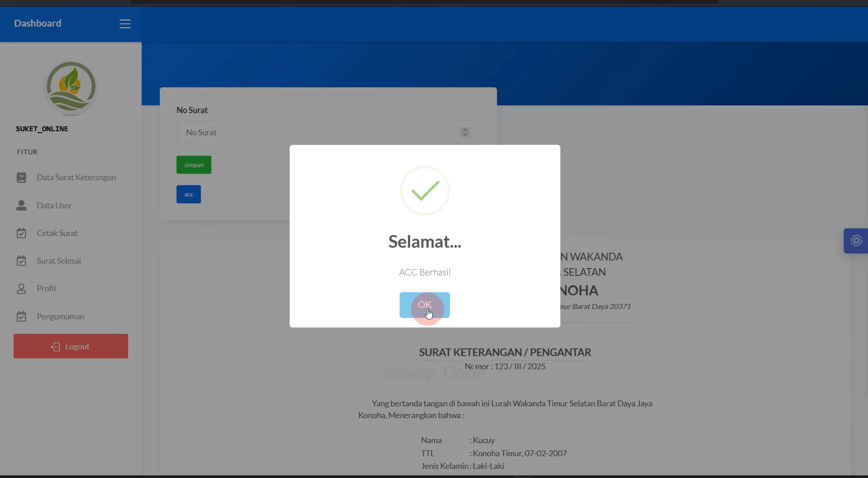Approve with the blue acc button
The height and width of the screenshot is (478, 868).
(189, 194)
